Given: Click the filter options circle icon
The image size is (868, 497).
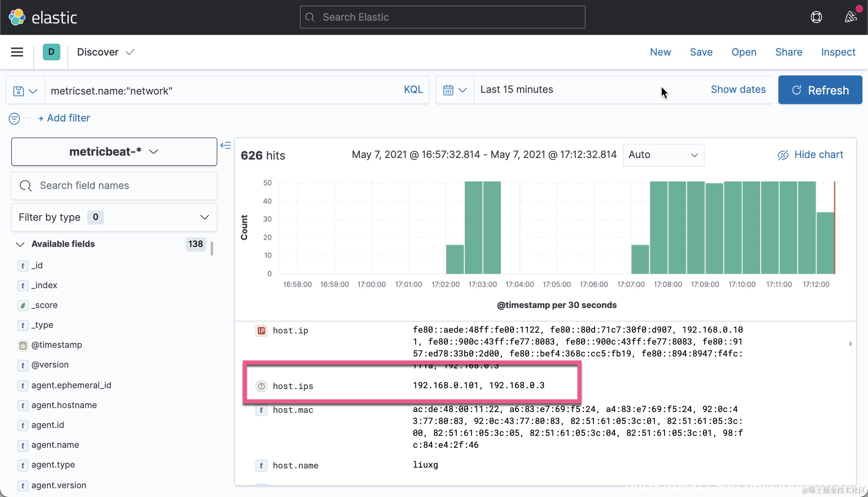Looking at the screenshot, I should [x=14, y=118].
